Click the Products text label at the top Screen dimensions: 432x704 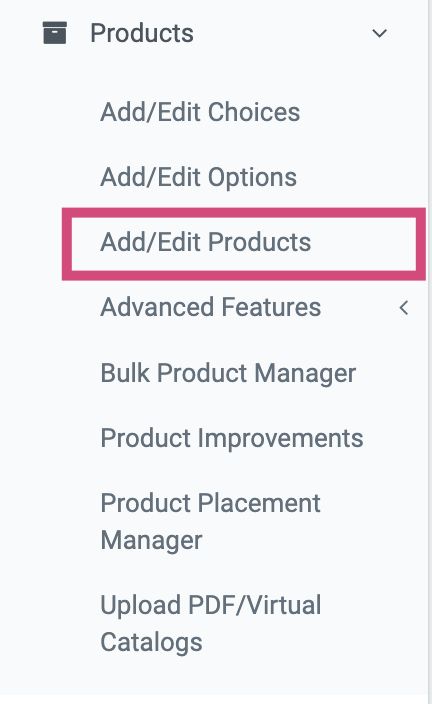tap(142, 33)
